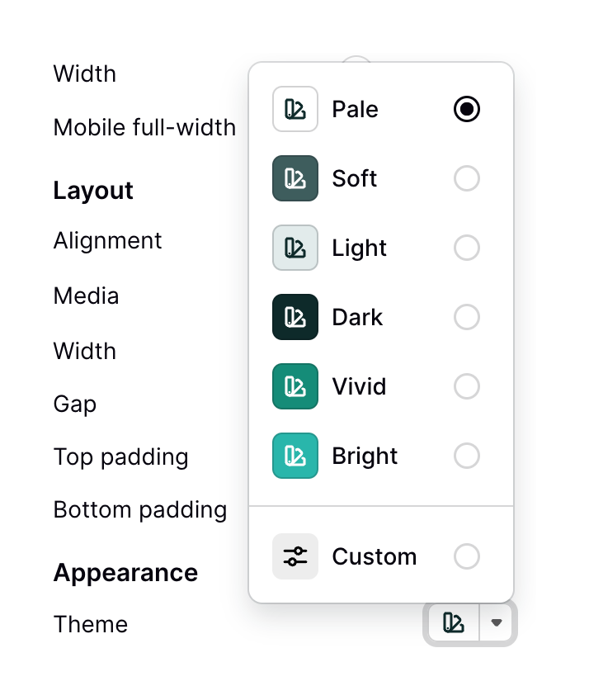Screen dimensions: 589x700
Task: Select the Bright theme option
Action: (x=365, y=456)
